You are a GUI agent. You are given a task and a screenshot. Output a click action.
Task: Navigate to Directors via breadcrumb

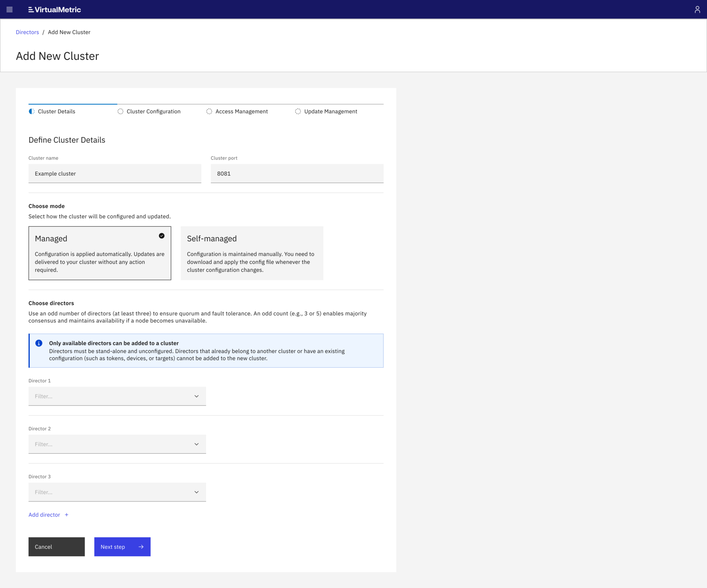pos(27,32)
